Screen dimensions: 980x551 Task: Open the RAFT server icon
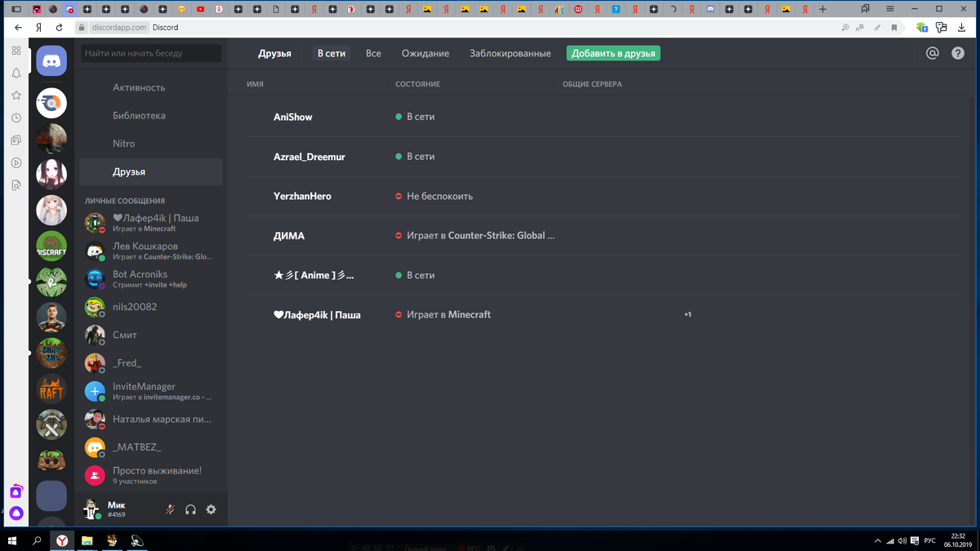click(51, 389)
